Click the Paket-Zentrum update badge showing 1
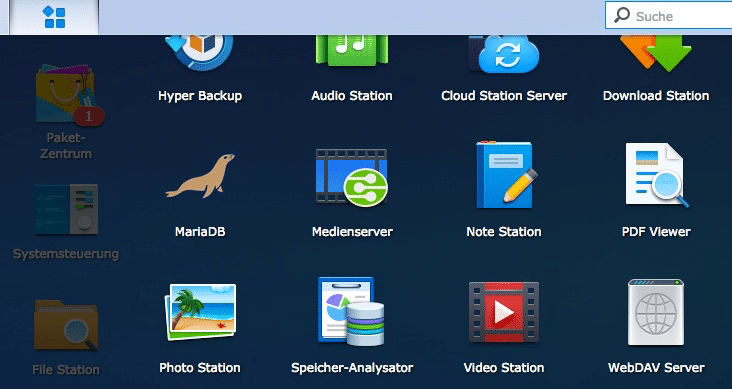This screenshot has width=732, height=389. tap(89, 116)
